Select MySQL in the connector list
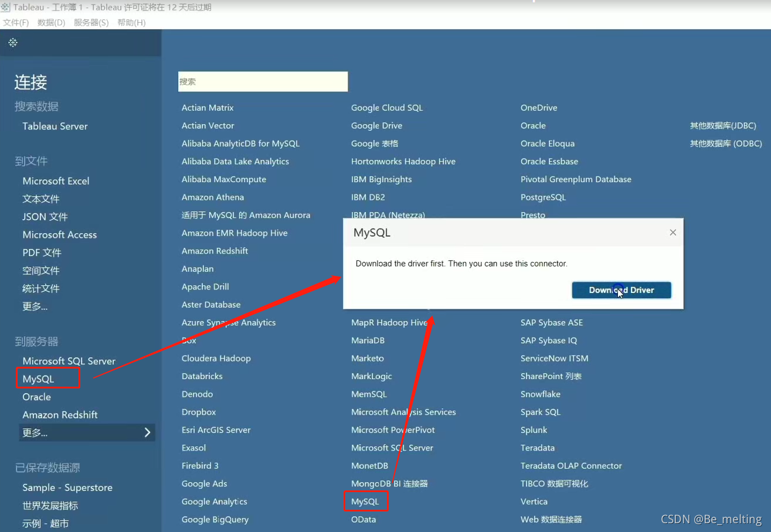This screenshot has width=771, height=532. (365, 502)
